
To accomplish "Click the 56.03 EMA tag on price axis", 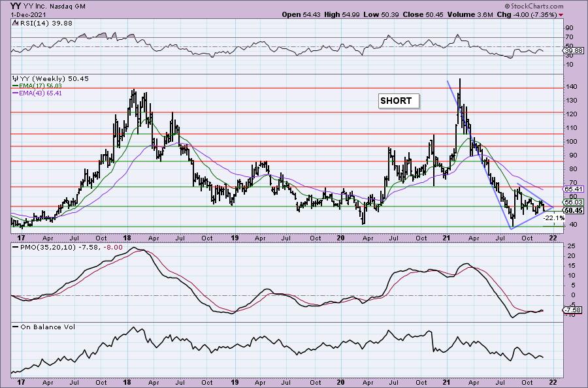I will pos(574,202).
